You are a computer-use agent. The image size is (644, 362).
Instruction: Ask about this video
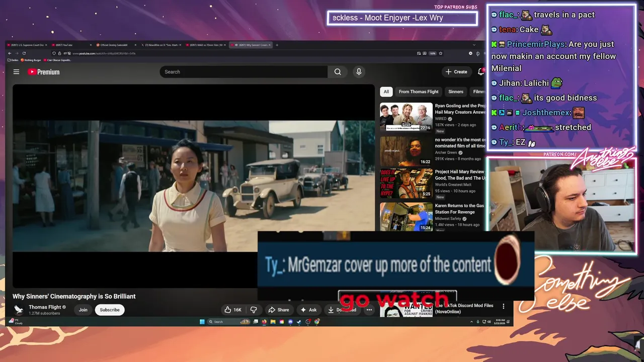pyautogui.click(x=308, y=310)
